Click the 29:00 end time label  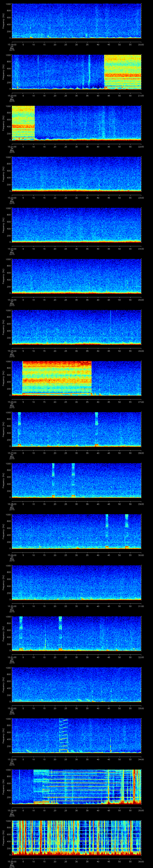coord(141,504)
